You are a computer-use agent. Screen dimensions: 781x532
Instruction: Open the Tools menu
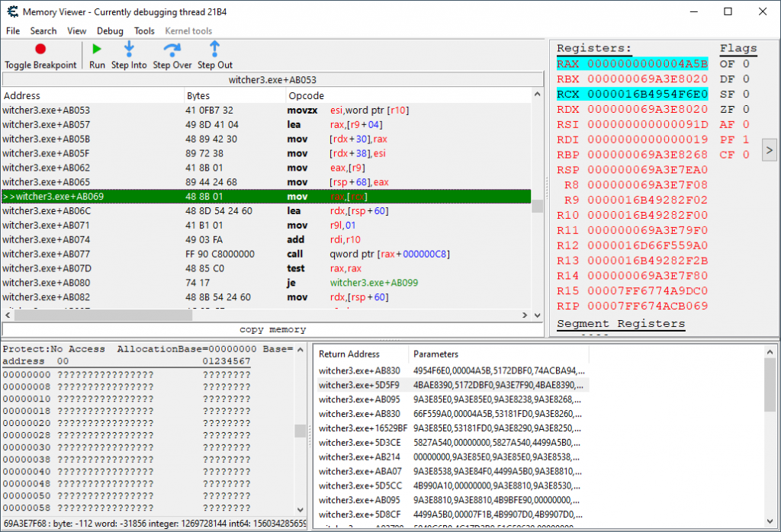coord(144,31)
